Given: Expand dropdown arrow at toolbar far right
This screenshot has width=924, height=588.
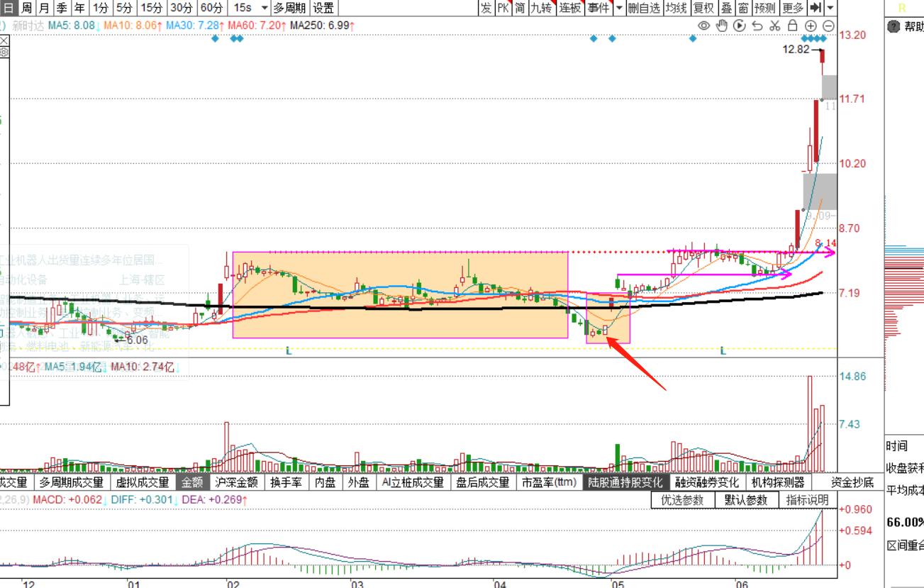Looking at the screenshot, I should coord(830,8).
